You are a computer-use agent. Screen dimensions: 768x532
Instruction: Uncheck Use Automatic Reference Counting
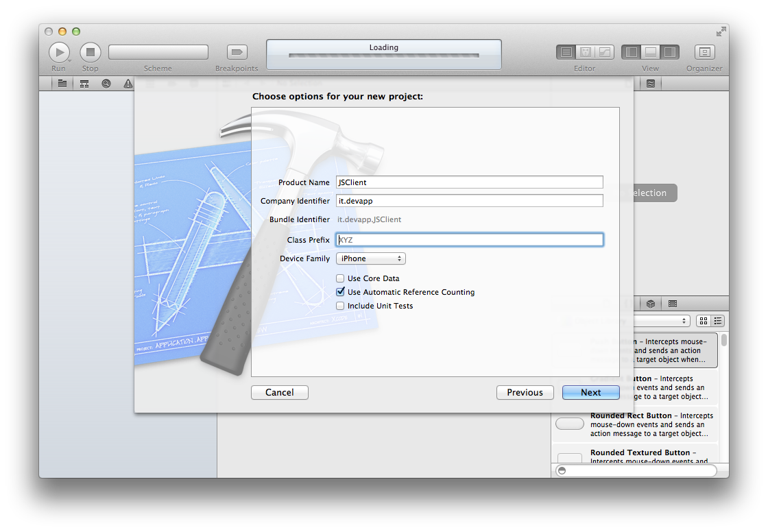coord(340,292)
